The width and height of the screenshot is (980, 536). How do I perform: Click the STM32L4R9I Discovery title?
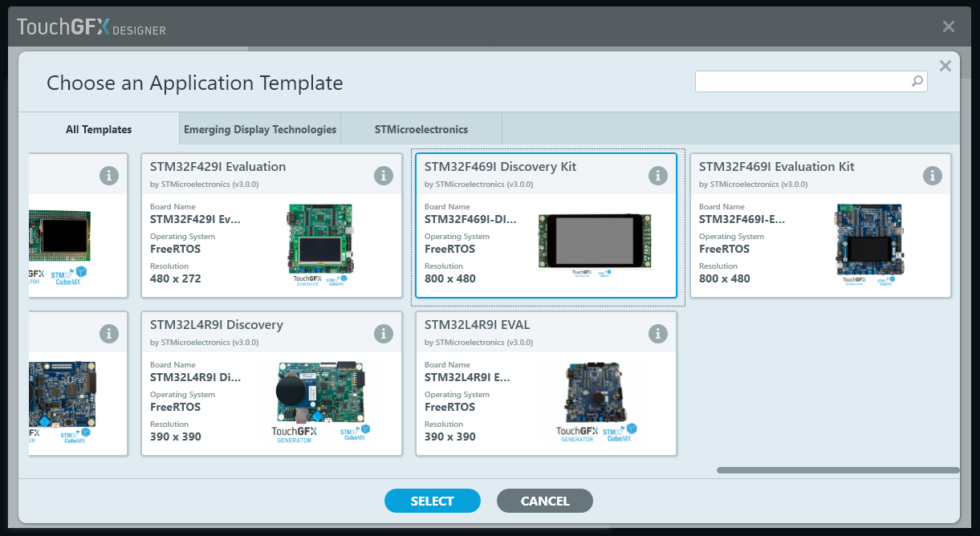click(x=217, y=325)
